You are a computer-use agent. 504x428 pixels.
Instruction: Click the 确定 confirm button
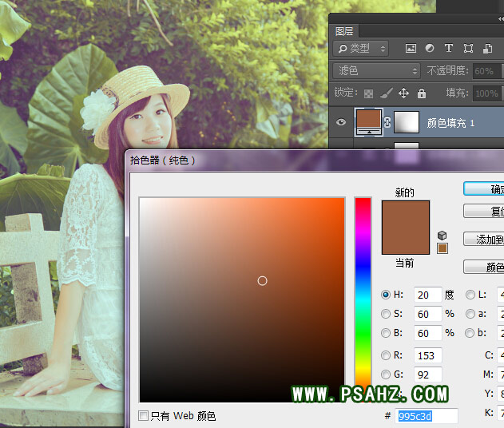[x=484, y=188]
